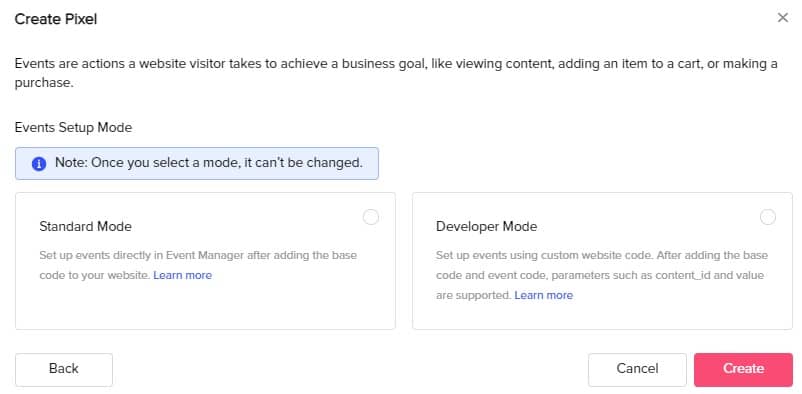The image size is (802, 394).
Task: Open Learn more link under Developer Mode
Action: tap(544, 295)
